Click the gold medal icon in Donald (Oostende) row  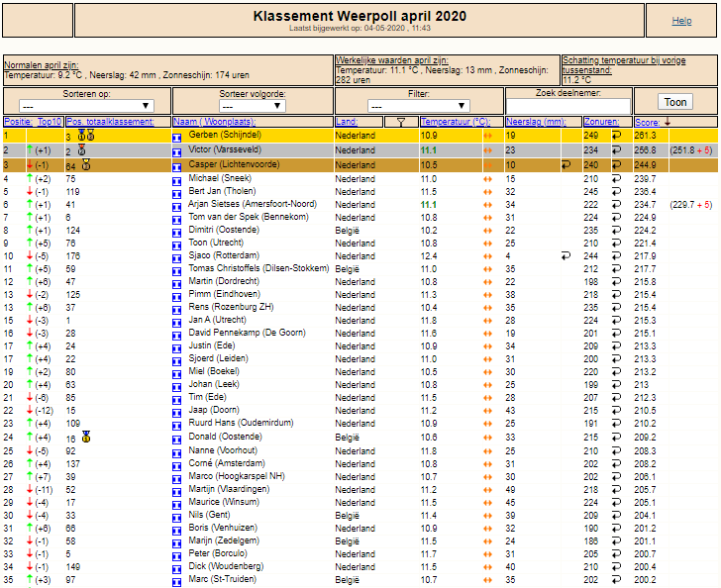(86, 437)
